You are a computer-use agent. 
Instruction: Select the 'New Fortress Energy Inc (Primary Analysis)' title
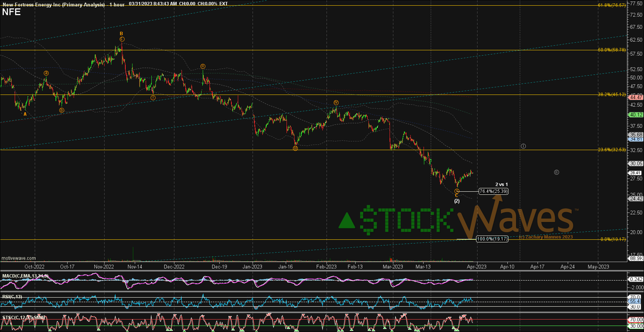(x=53, y=4)
